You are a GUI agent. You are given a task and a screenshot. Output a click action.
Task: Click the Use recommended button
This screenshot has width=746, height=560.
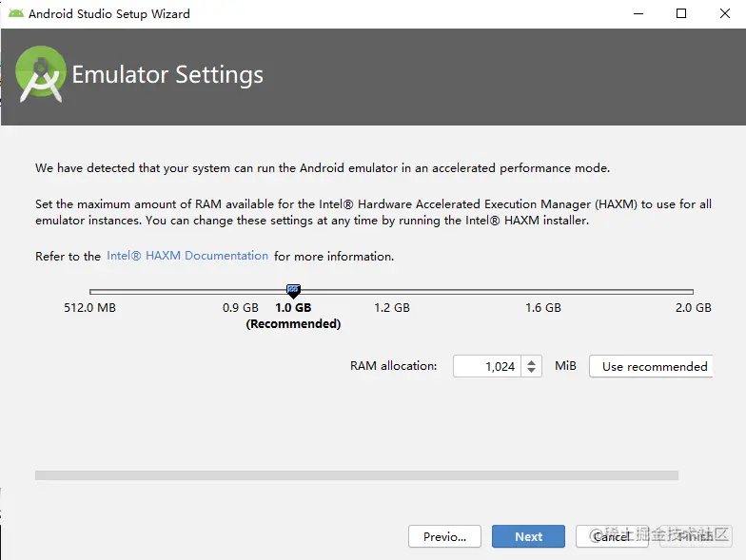[x=651, y=366]
